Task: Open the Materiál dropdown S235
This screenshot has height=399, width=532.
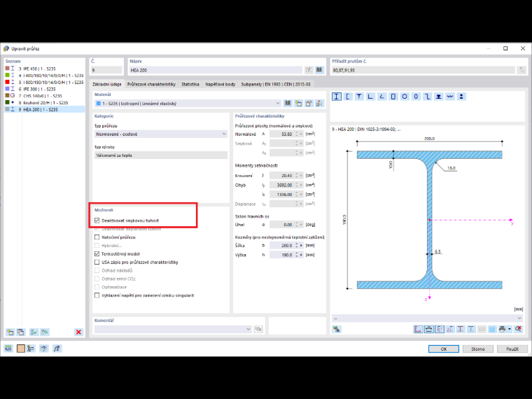Action: (x=188, y=103)
